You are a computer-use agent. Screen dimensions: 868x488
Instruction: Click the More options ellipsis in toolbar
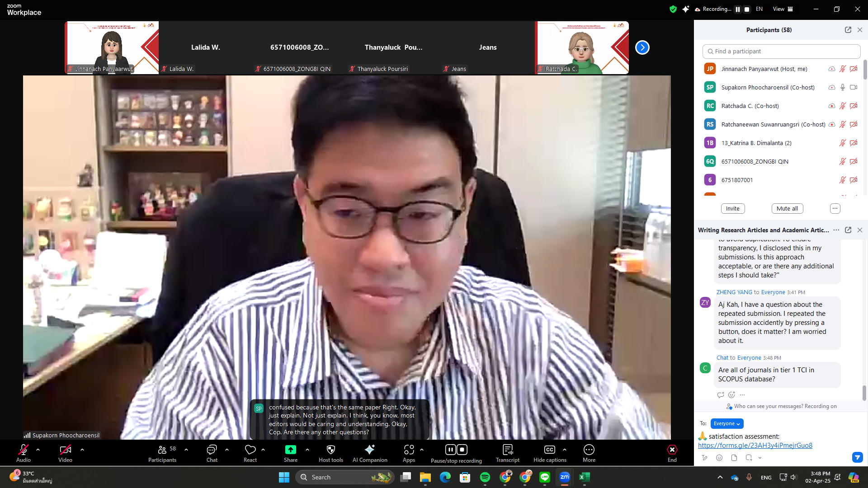589,450
